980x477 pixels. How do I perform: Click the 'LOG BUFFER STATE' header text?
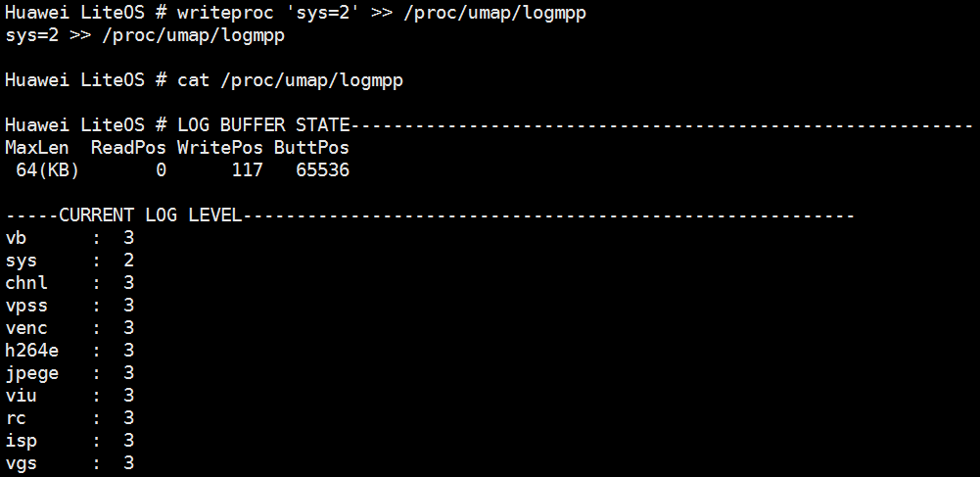coord(263,125)
